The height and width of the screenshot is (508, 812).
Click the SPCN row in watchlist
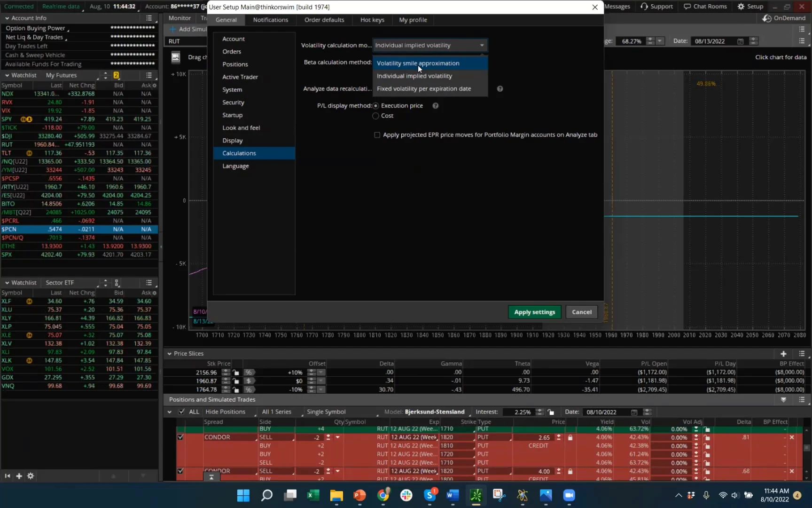pyautogui.click(x=79, y=230)
